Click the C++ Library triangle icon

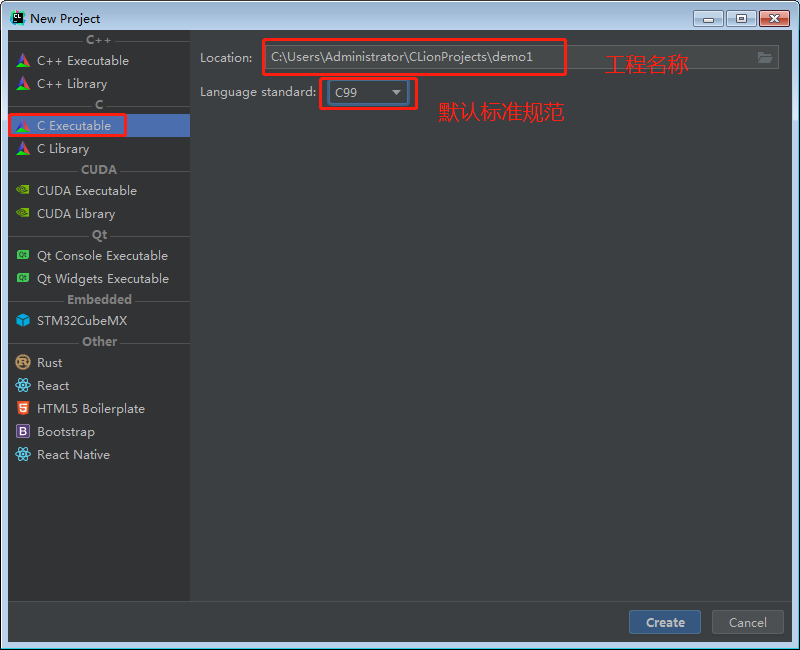[23, 84]
